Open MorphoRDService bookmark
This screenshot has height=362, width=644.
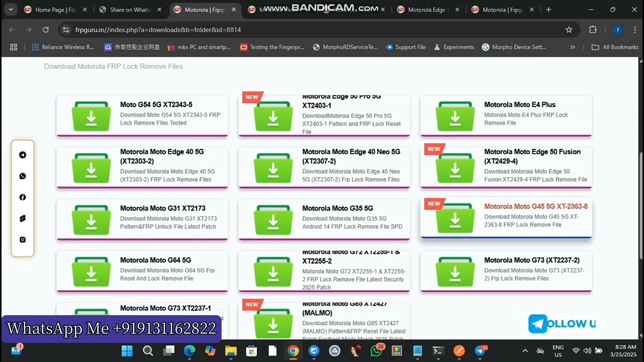click(345, 47)
